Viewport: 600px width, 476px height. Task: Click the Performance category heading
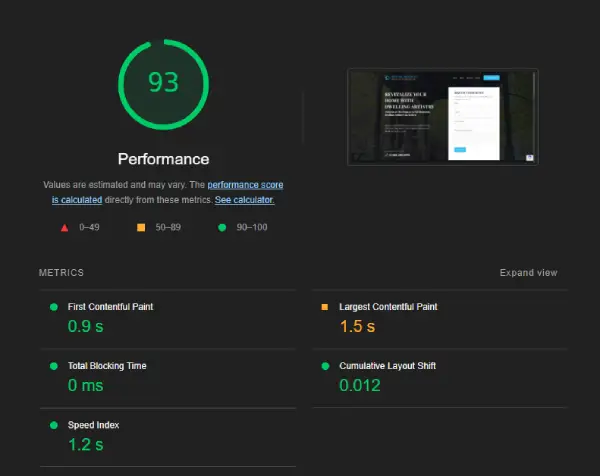[164, 159]
